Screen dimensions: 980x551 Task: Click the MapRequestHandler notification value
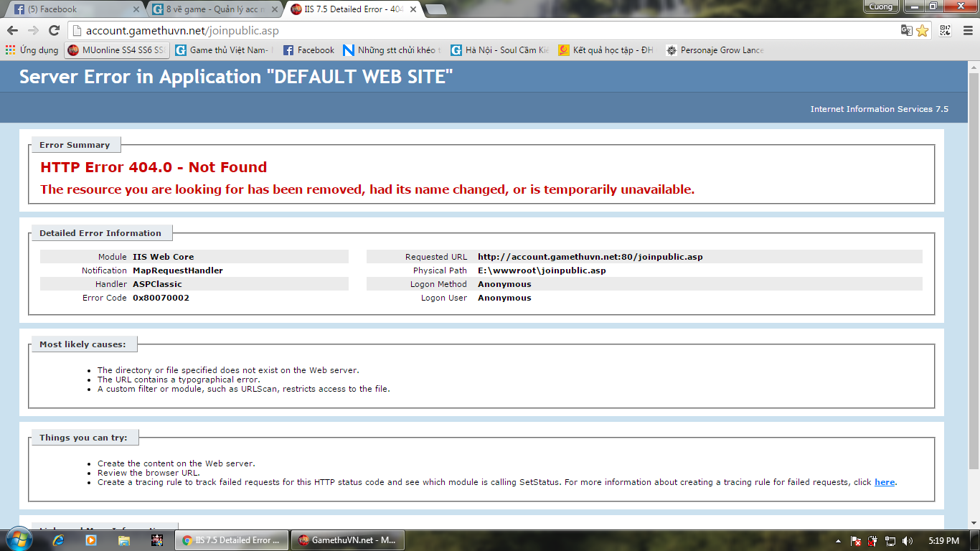[178, 270]
